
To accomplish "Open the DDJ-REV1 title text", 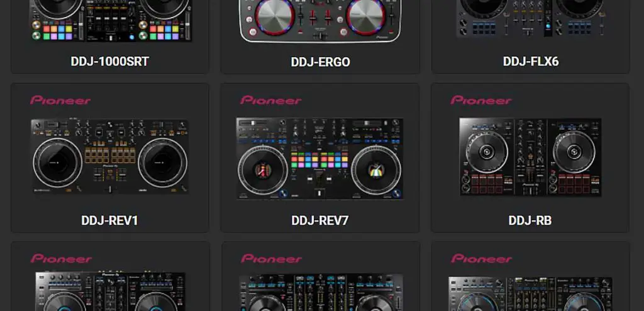I will tap(109, 220).
